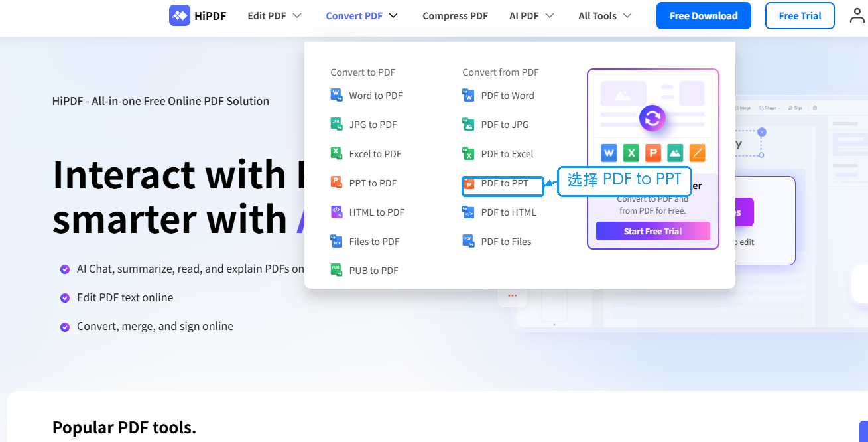Click the PDF to Files icon
This screenshot has width=868, height=442.
click(x=469, y=241)
